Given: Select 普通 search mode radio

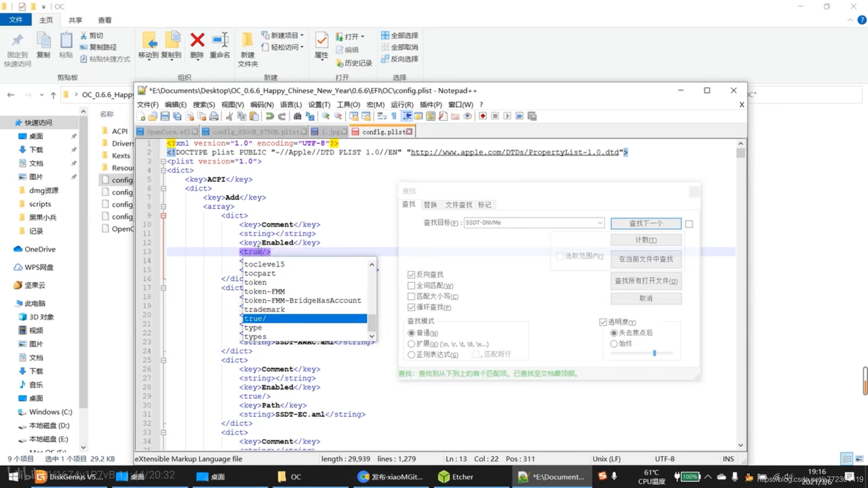Looking at the screenshot, I should click(x=411, y=333).
